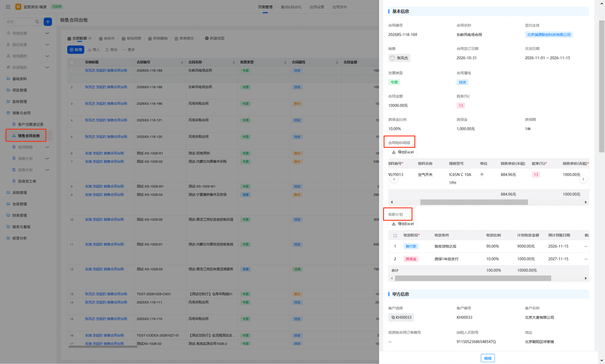Click the blue plus add-page icon

(48, 22)
